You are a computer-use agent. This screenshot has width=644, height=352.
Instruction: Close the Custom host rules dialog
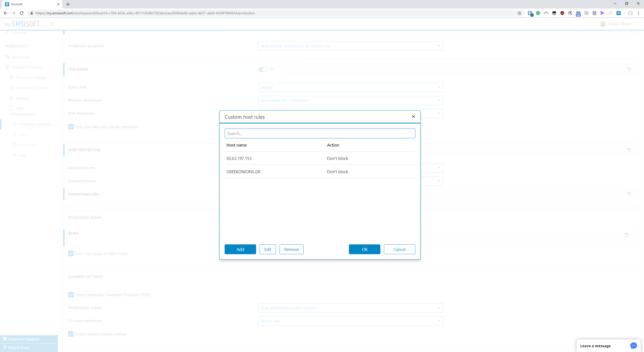point(413,117)
